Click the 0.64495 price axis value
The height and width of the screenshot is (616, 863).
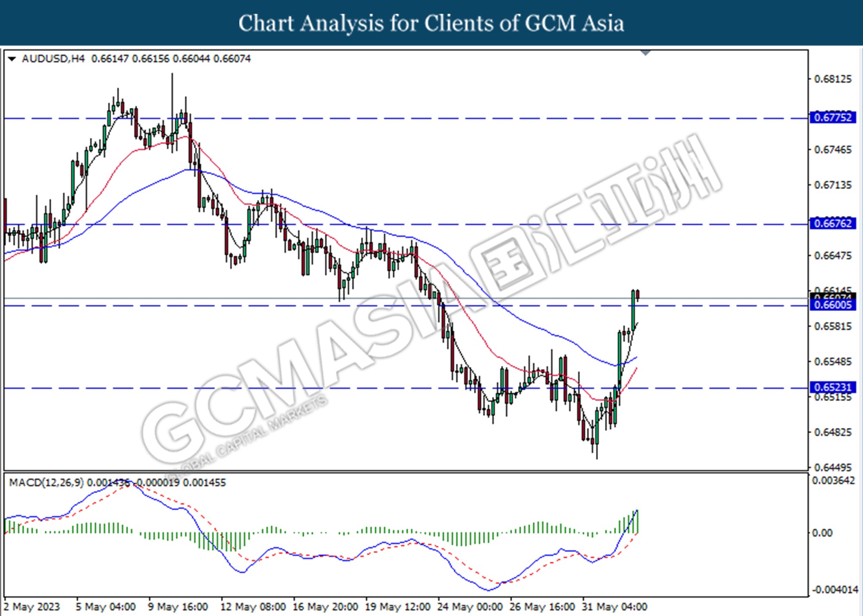point(833,468)
